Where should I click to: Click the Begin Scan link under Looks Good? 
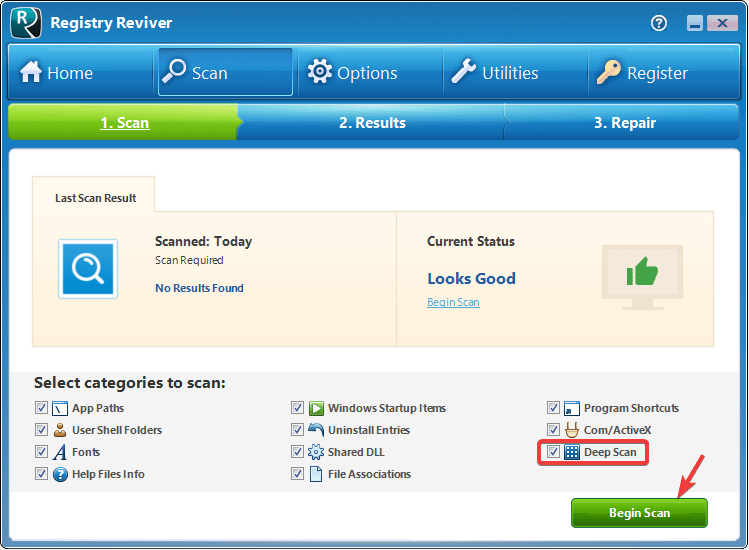tap(453, 302)
